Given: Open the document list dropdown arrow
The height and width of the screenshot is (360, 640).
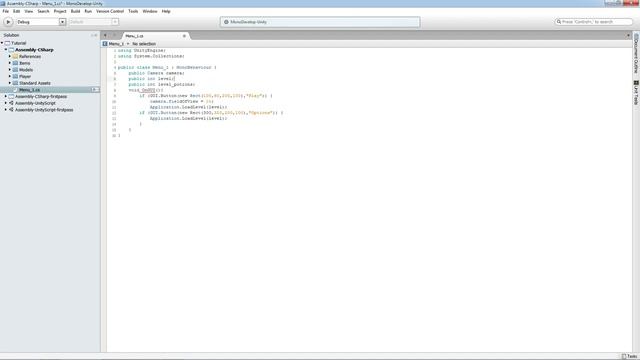Looking at the screenshot, I should 628,36.
